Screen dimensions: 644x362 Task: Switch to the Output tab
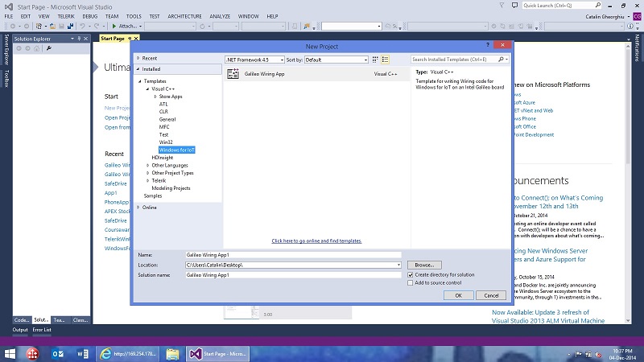point(20,330)
